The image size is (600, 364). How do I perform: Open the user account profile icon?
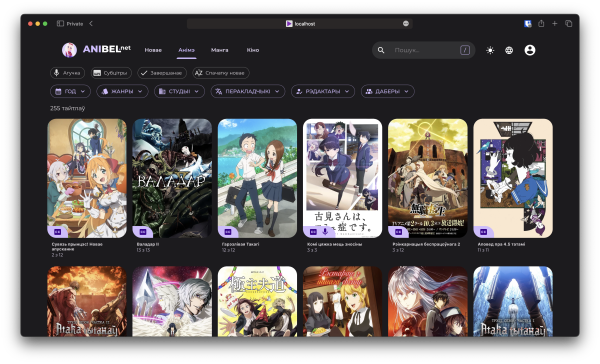tap(530, 50)
